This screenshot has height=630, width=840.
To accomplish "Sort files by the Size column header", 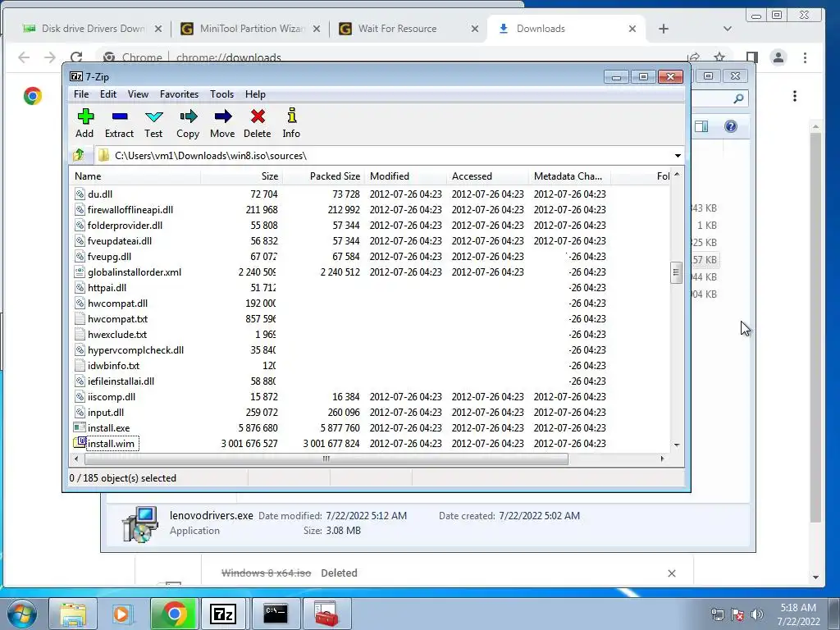I will (x=242, y=176).
